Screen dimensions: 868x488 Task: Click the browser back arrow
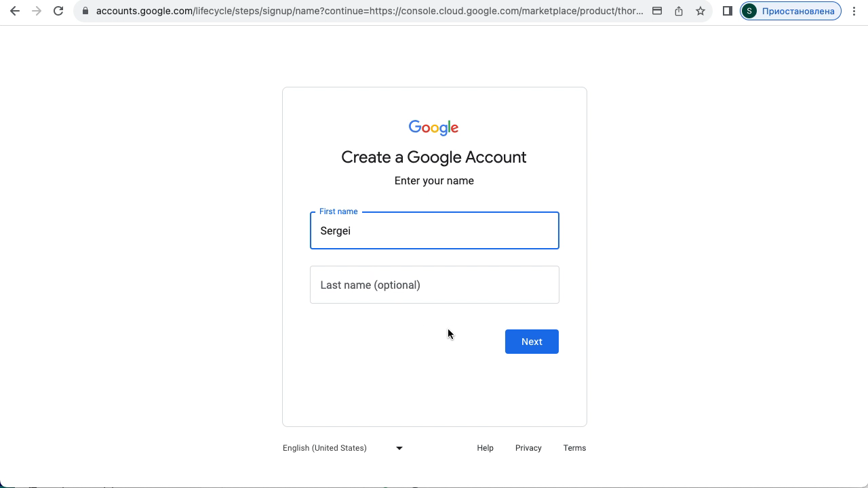(x=15, y=11)
